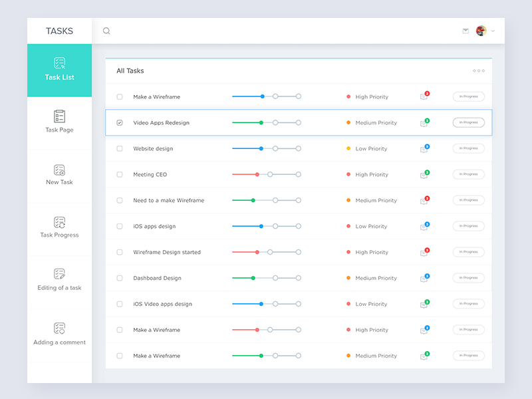Click In Progress button for Meeting CEO
The width and height of the screenshot is (532, 399).
pos(468,174)
